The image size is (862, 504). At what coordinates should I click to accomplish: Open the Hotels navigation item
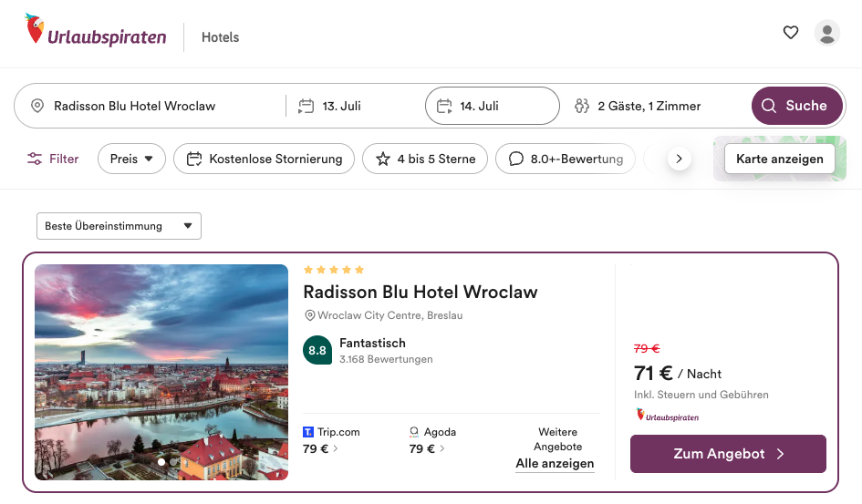pos(221,37)
